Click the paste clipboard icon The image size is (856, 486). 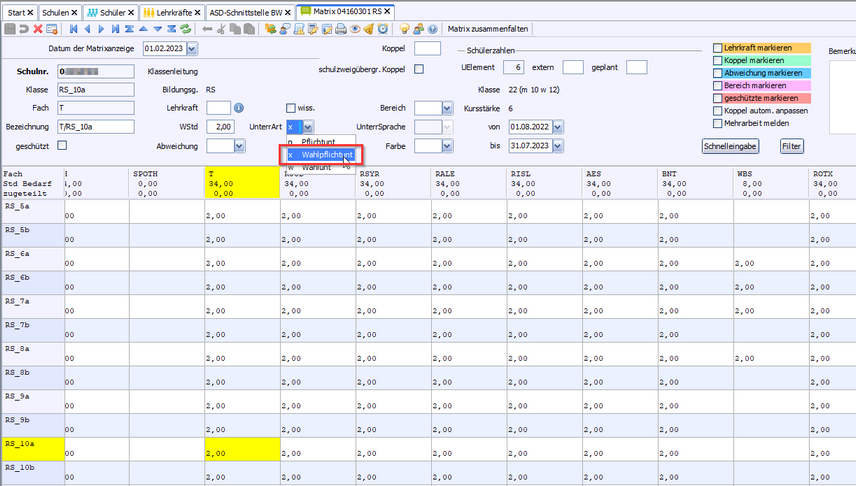[x=249, y=29]
